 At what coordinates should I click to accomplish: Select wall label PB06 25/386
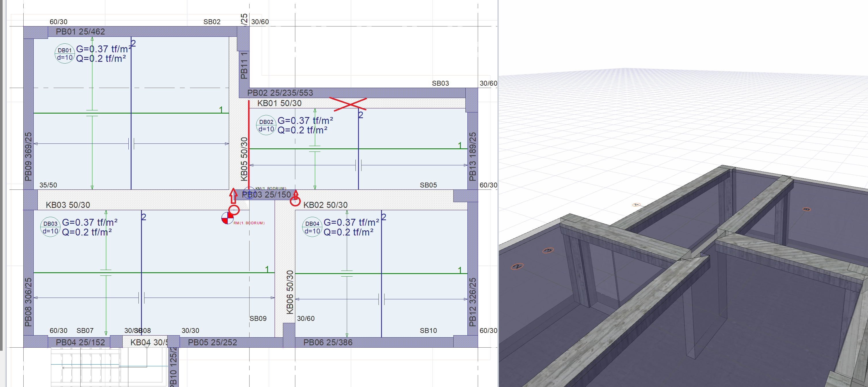328,343
